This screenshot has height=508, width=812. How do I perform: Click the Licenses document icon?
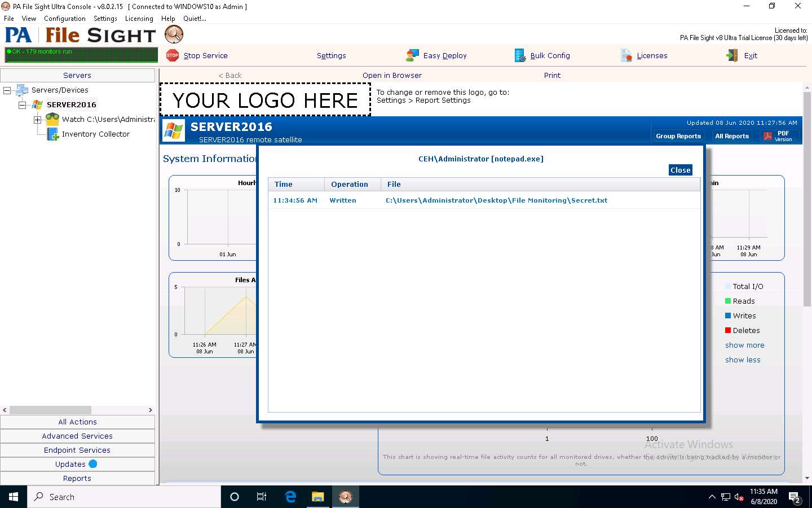click(626, 55)
